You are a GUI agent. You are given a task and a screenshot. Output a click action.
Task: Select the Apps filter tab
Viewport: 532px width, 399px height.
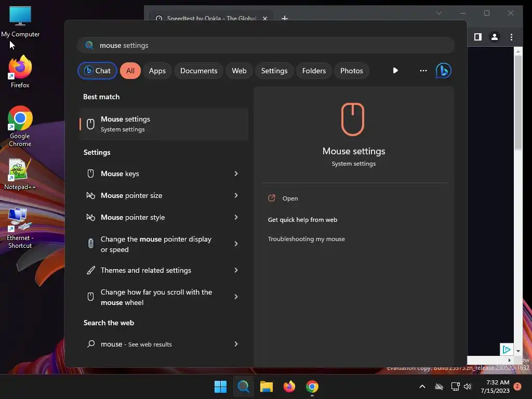click(157, 71)
